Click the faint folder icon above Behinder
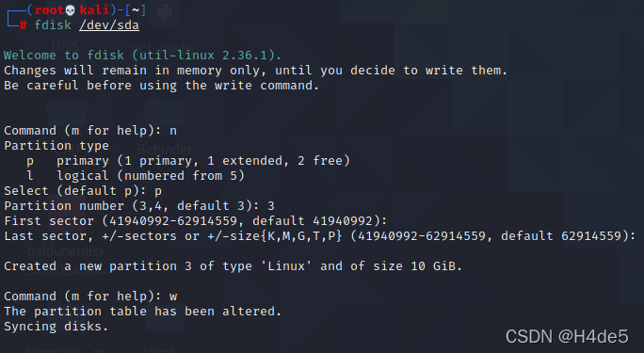 164,119
